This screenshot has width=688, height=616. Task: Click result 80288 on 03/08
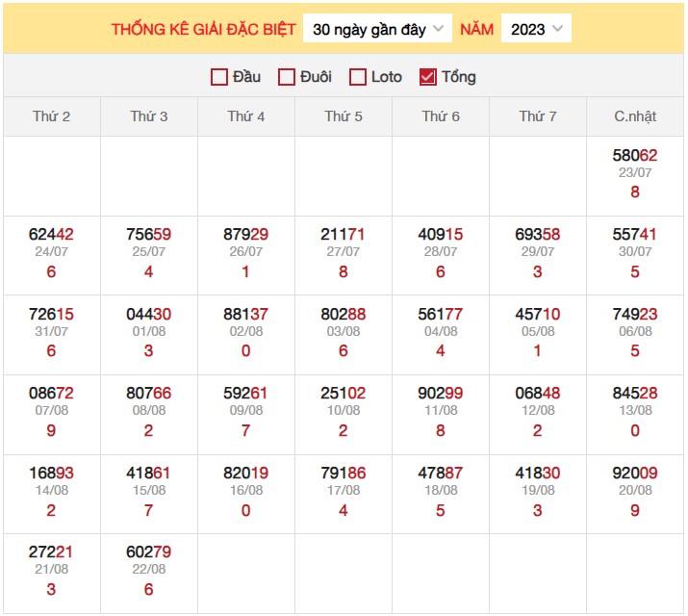click(x=344, y=314)
